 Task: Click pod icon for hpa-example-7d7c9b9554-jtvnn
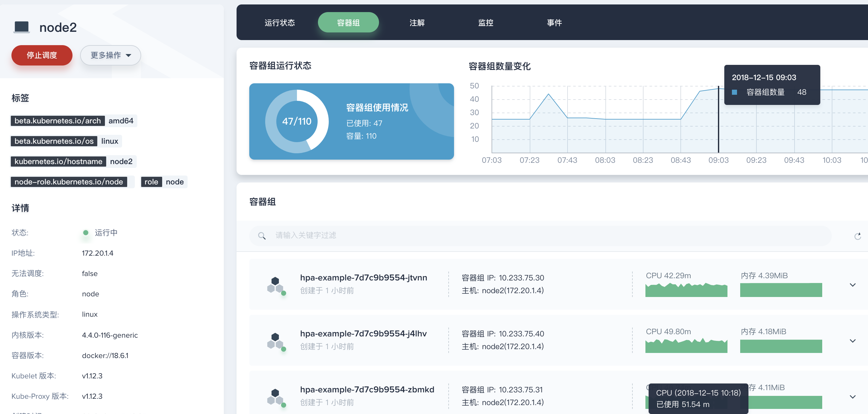(x=276, y=286)
